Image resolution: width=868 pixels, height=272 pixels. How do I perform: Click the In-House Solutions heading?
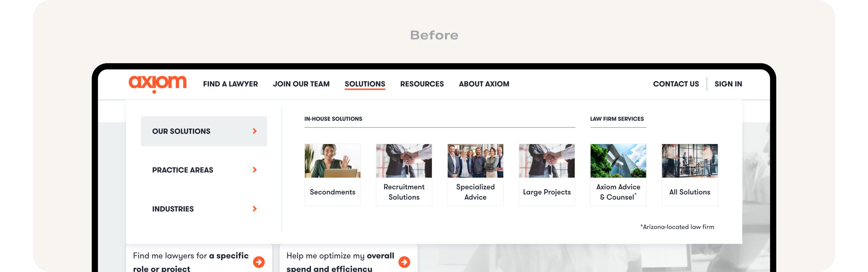(x=333, y=119)
